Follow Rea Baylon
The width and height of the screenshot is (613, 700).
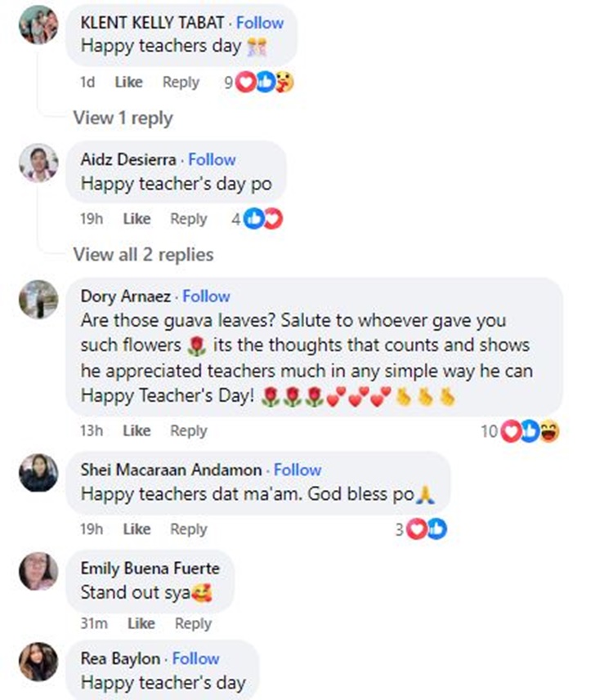click(x=196, y=658)
